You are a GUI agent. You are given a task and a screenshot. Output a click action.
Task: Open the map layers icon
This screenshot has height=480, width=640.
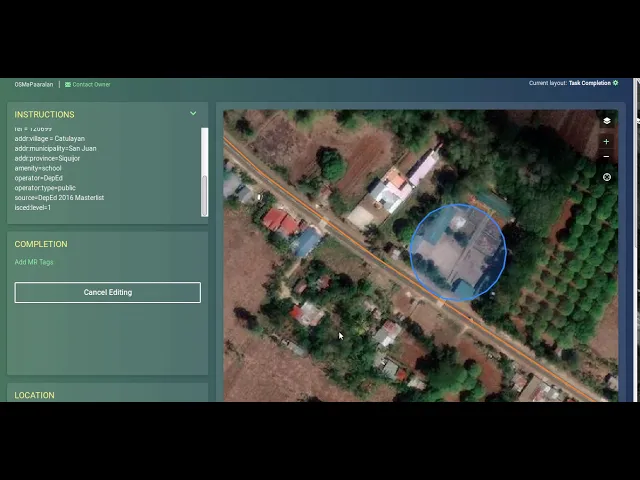pos(607,121)
